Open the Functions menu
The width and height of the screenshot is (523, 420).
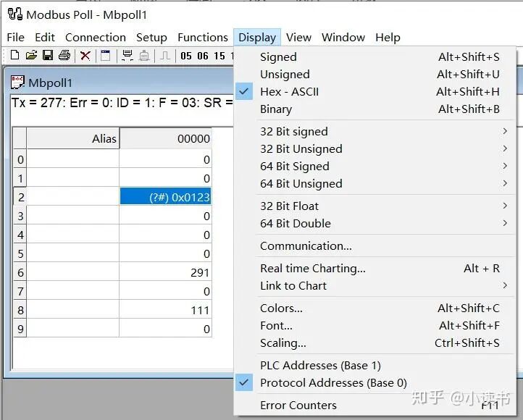point(203,38)
